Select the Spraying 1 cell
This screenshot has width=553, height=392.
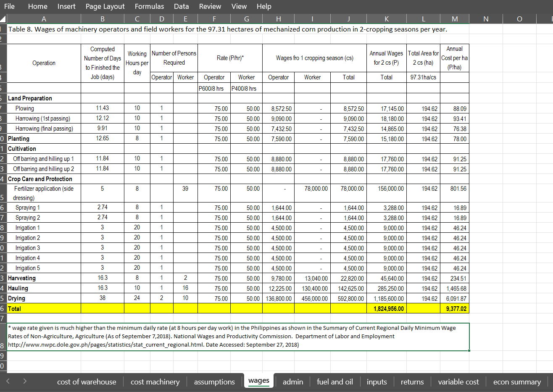click(x=44, y=208)
